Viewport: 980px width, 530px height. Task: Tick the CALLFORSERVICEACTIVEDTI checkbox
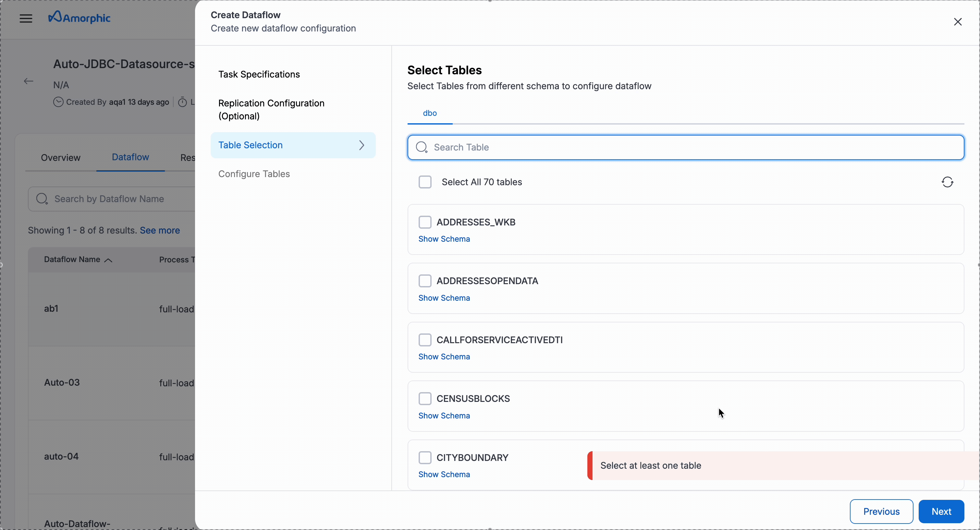coord(425,340)
